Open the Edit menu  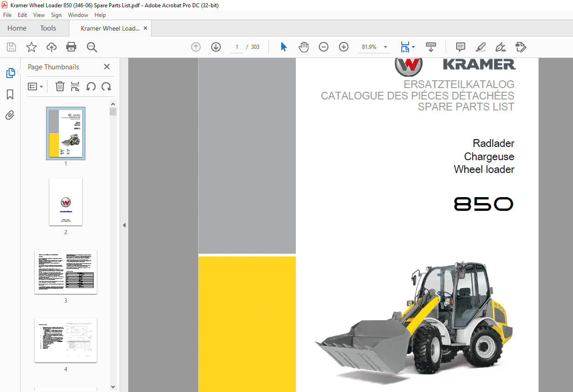point(22,15)
